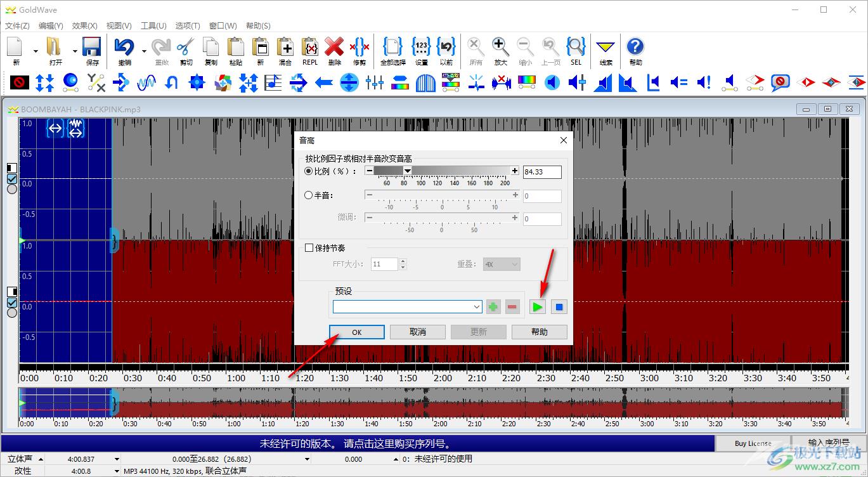The image size is (868, 477).
Task: Open the 重叠 4X dropdown
Action: tap(502, 264)
